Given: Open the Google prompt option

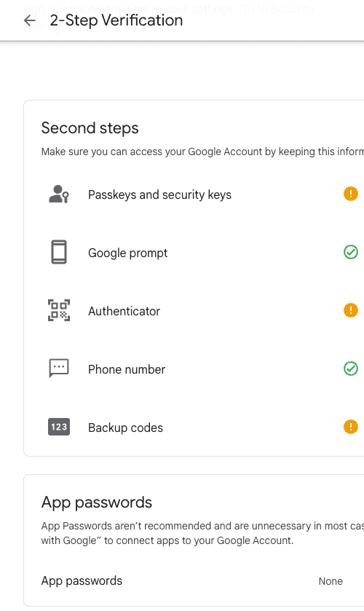Looking at the screenshot, I should (194, 252).
